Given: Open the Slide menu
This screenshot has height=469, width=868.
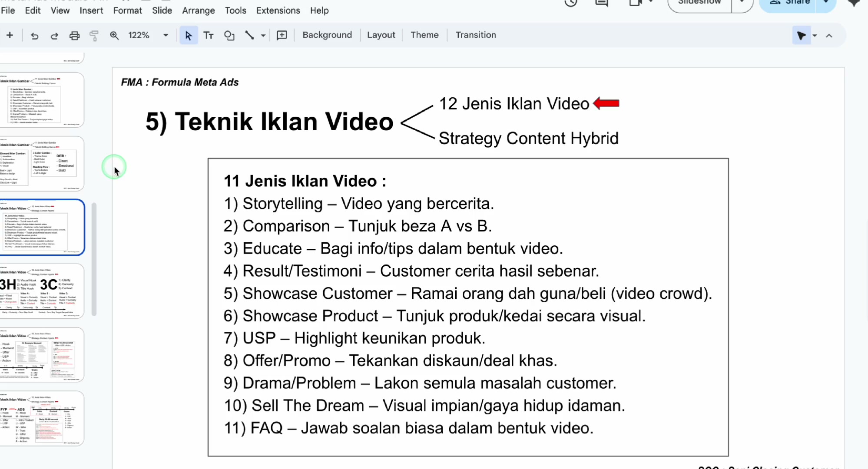Looking at the screenshot, I should coord(162,10).
